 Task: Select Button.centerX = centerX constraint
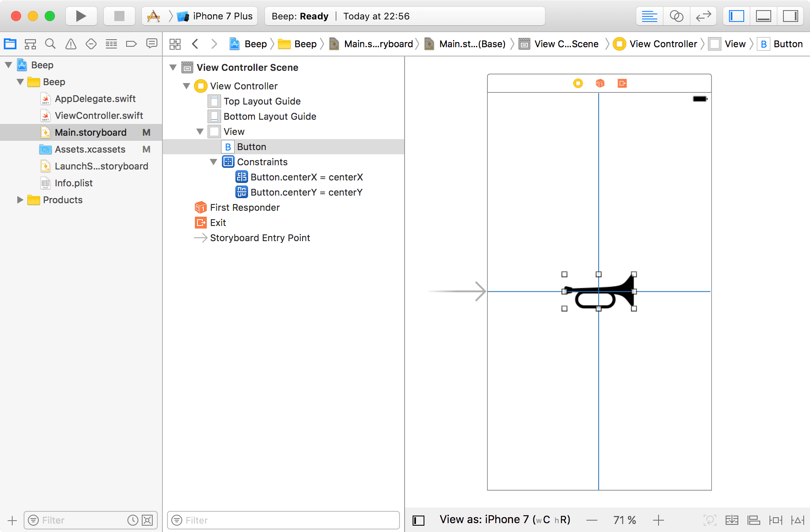[306, 177]
